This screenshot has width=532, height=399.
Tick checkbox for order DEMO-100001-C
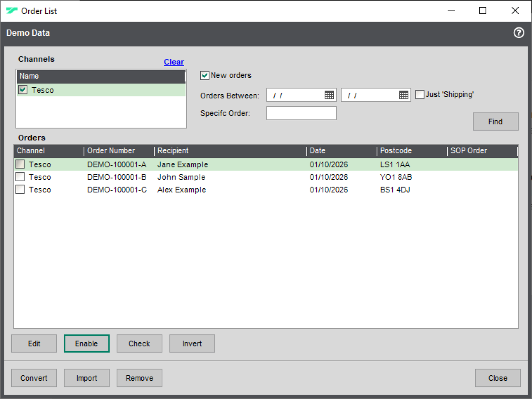20,190
